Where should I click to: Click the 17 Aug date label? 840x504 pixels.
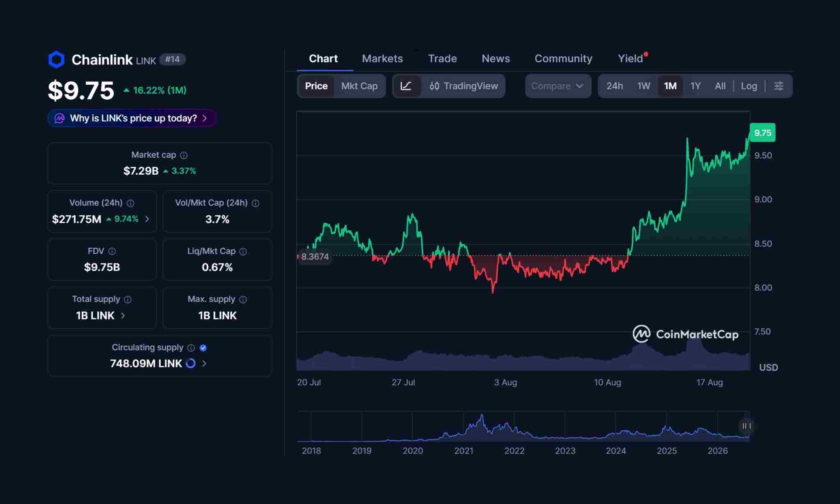coord(710,382)
